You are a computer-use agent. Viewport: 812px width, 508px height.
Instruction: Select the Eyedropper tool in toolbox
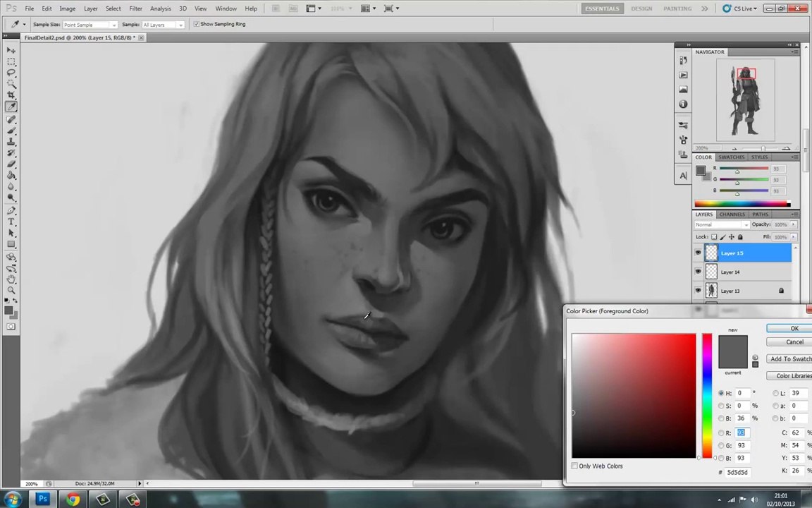(11, 107)
